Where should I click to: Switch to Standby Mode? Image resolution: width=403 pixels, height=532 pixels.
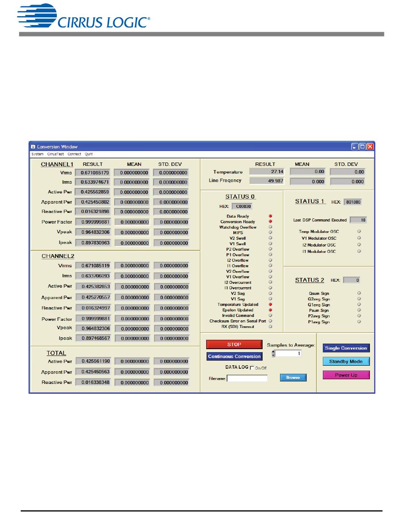pyautogui.click(x=346, y=362)
